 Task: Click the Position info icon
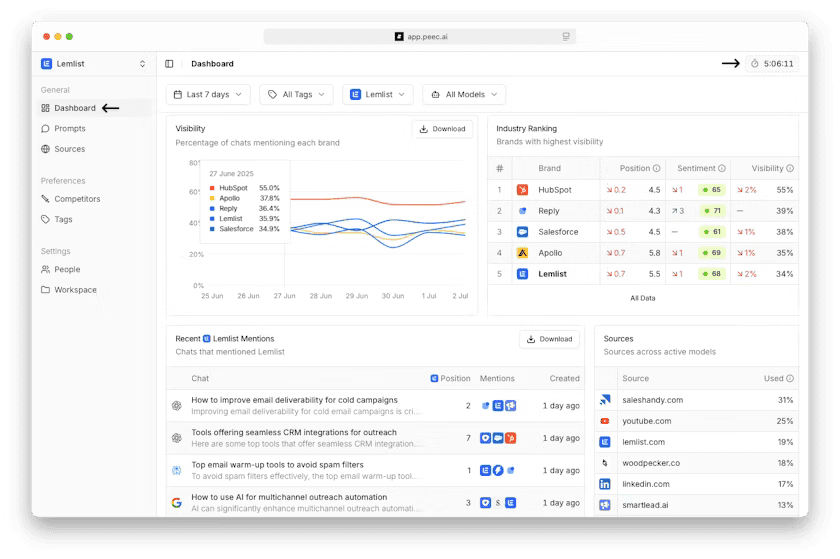click(x=656, y=168)
